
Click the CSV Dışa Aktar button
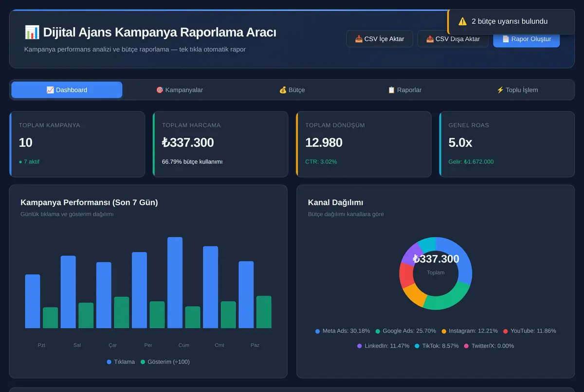click(453, 39)
